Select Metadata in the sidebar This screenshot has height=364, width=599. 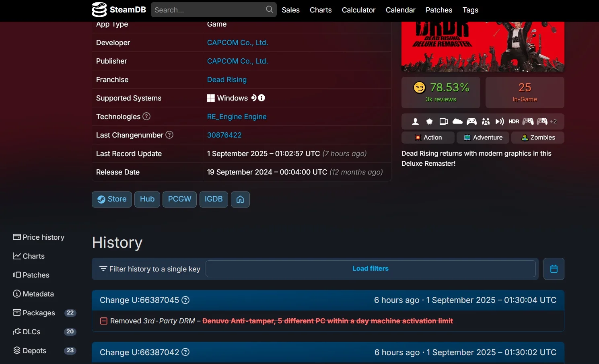click(33, 294)
